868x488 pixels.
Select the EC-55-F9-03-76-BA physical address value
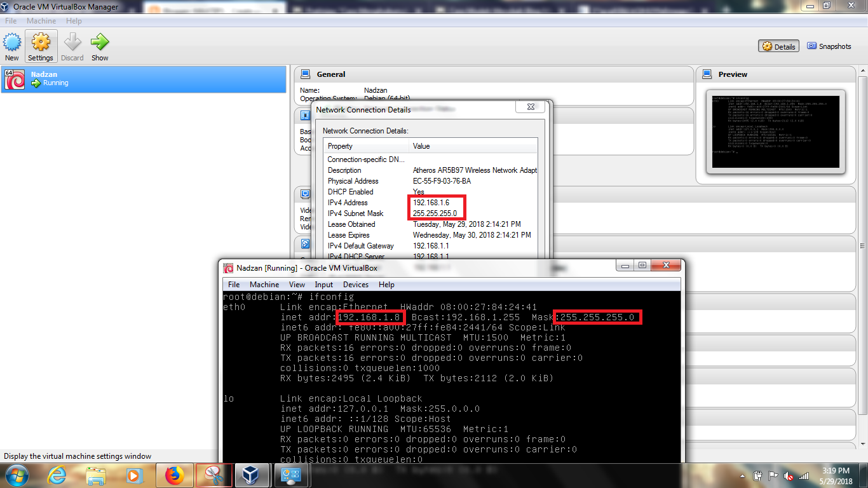point(442,181)
